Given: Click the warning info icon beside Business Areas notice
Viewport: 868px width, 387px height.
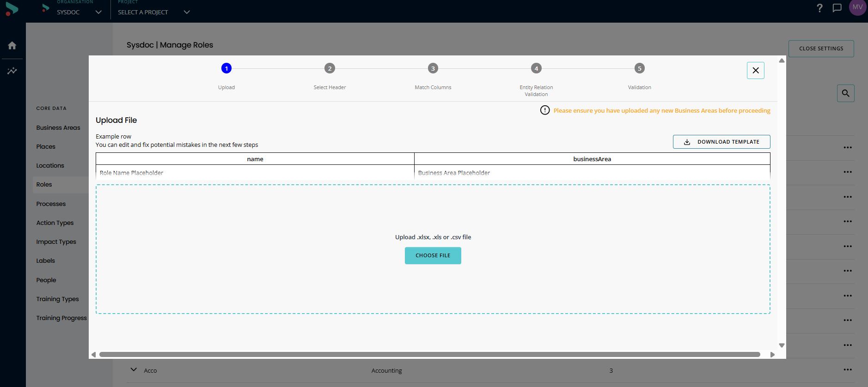Looking at the screenshot, I should coord(545,110).
